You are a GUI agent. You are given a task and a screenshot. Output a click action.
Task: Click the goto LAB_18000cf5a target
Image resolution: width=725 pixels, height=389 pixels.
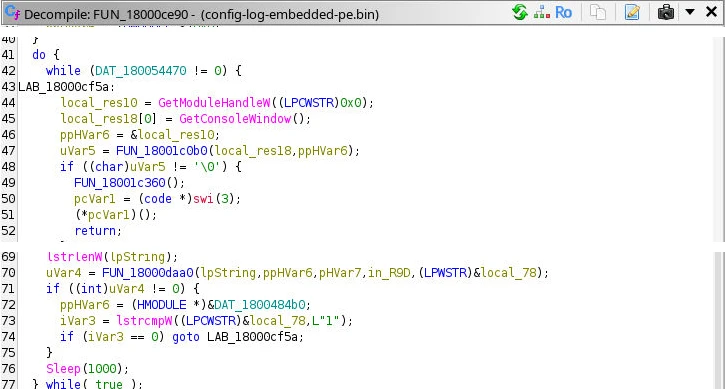tap(252, 337)
